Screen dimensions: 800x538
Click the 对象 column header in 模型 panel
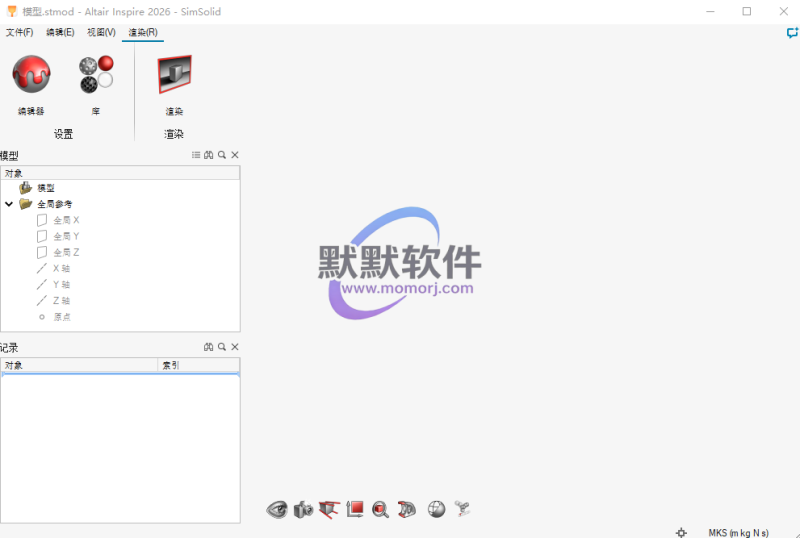coord(120,173)
